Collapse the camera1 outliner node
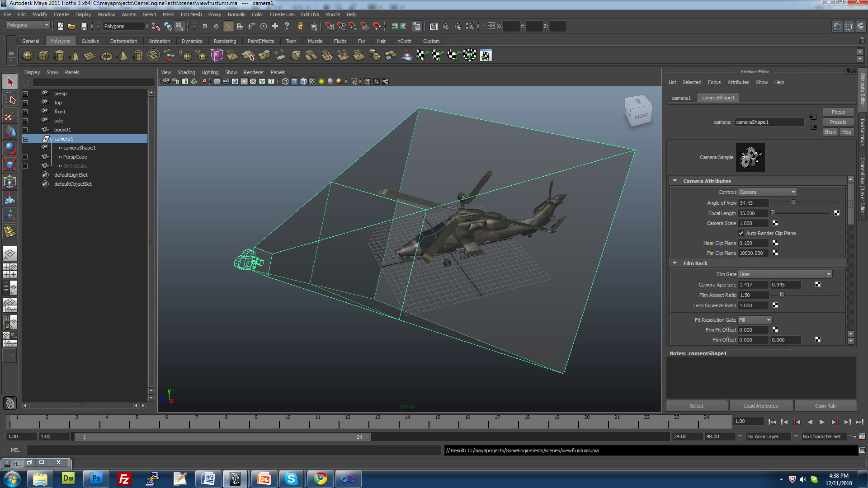Viewport: 868px width, 488px height. [x=25, y=139]
